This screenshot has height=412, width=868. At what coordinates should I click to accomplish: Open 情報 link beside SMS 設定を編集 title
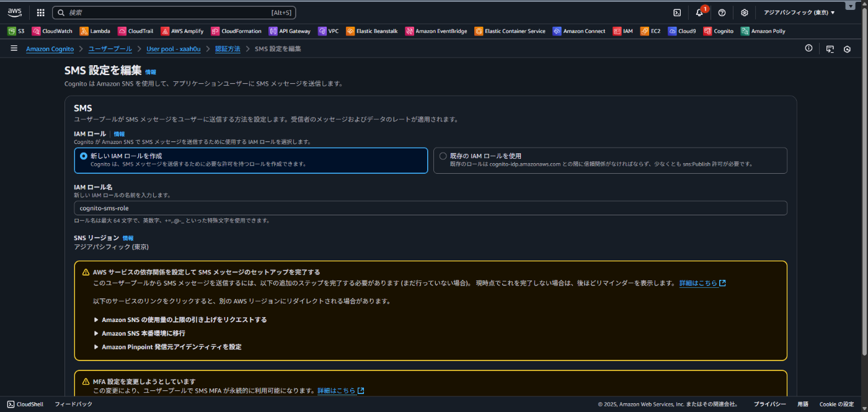click(x=151, y=72)
